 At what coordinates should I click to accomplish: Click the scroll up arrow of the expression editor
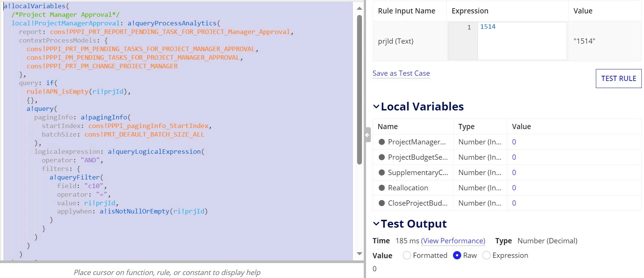(359, 8)
